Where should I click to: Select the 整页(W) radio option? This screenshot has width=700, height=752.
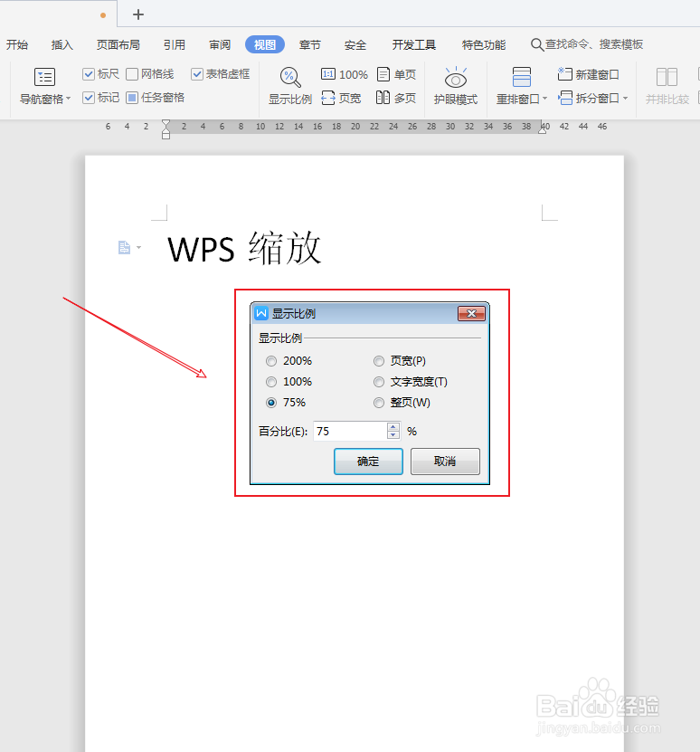(x=379, y=403)
